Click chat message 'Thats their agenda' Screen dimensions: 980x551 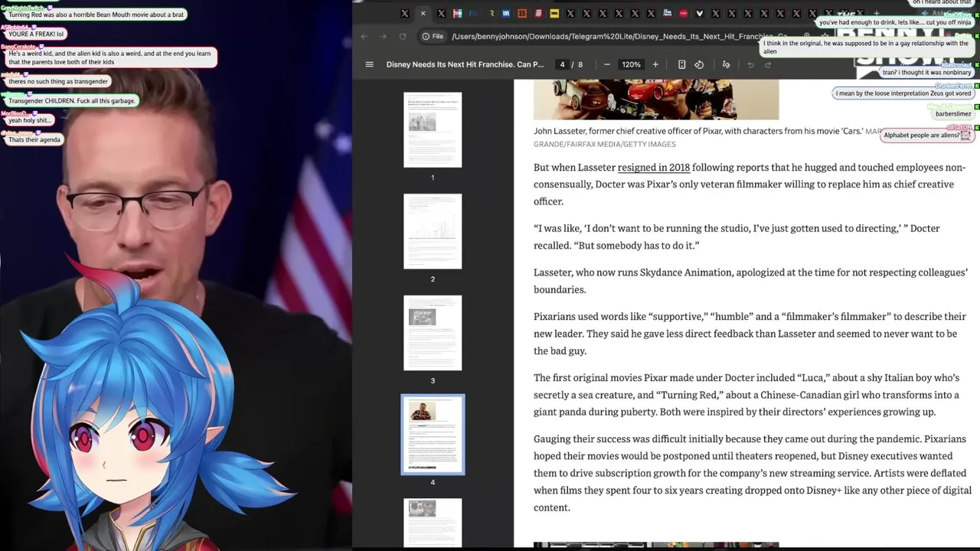tap(34, 139)
